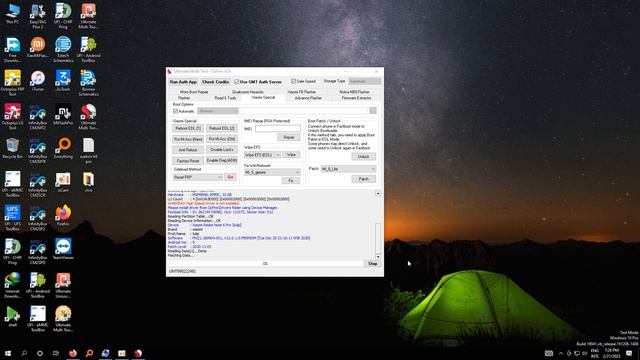Open the InfinityBox CM2MT2 desktop shortcut

click(x=38, y=117)
